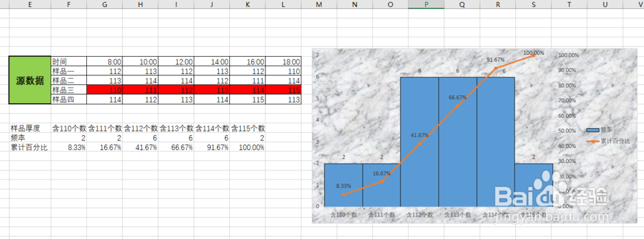
Task: Select column header U
Action: click(x=605, y=4)
